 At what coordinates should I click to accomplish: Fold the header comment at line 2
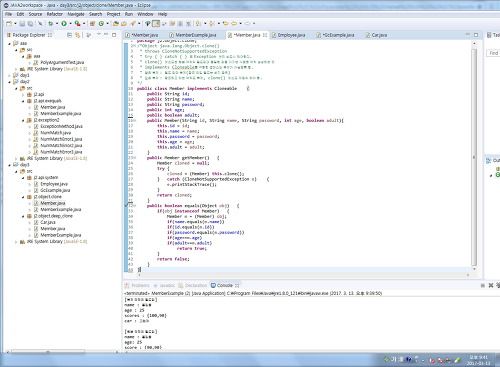[134, 46]
